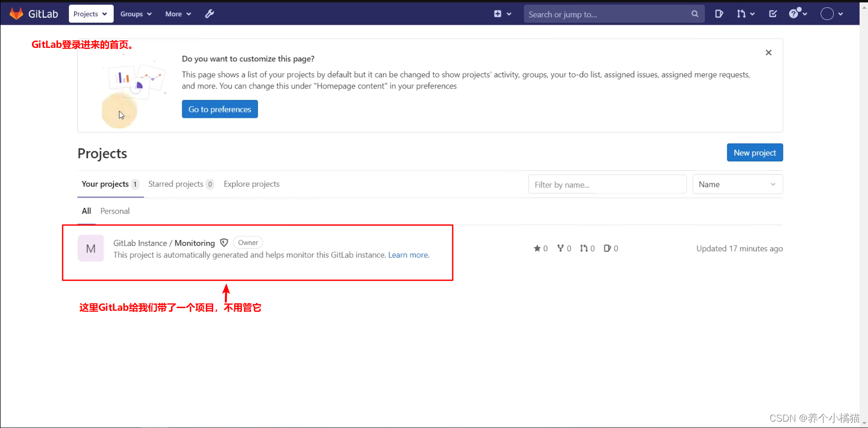
Task: Click project merge requests count icon
Action: (x=583, y=248)
